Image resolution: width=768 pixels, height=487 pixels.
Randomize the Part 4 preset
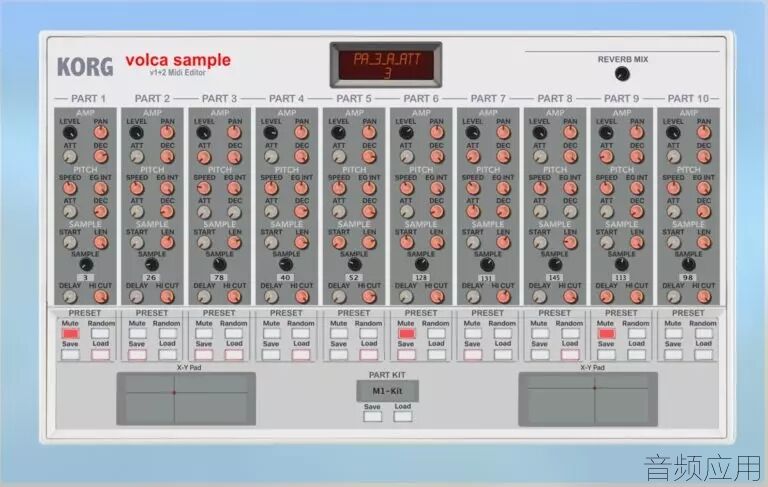coord(301,334)
